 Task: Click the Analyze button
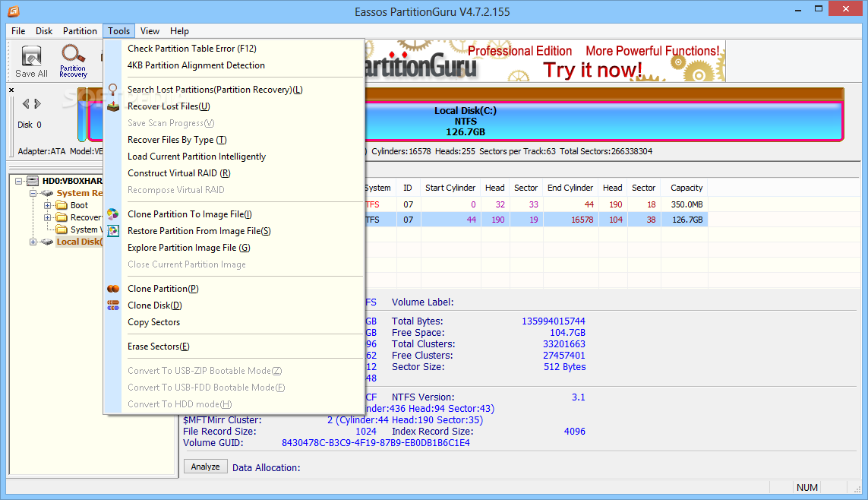[205, 467]
